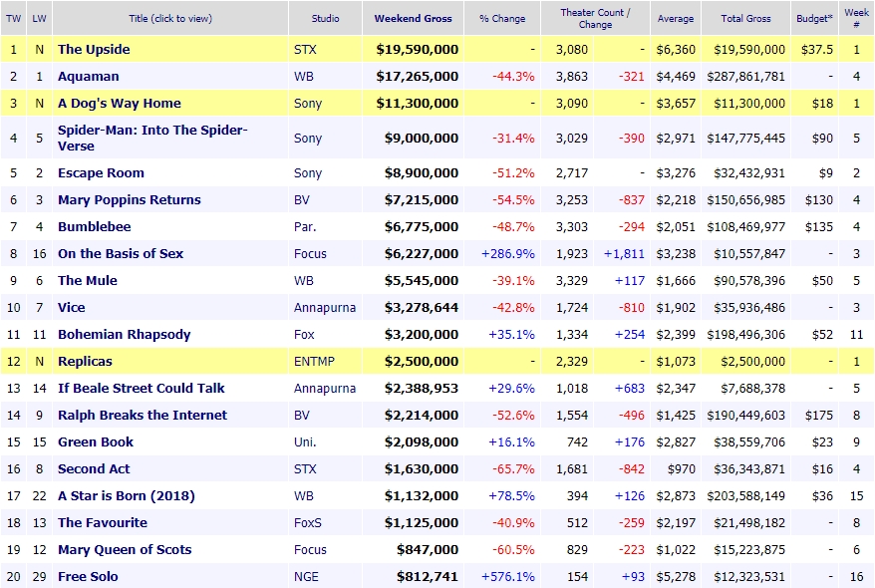Select total gross $287,861,781
The image size is (875, 588).
tap(746, 76)
